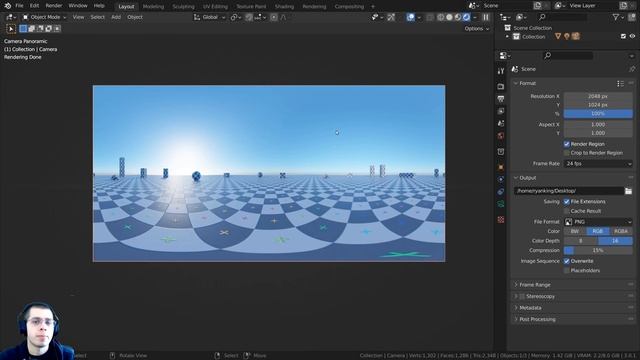Open the editor type selector in viewport header
The height and width of the screenshot is (360, 640).
[x=11, y=17]
